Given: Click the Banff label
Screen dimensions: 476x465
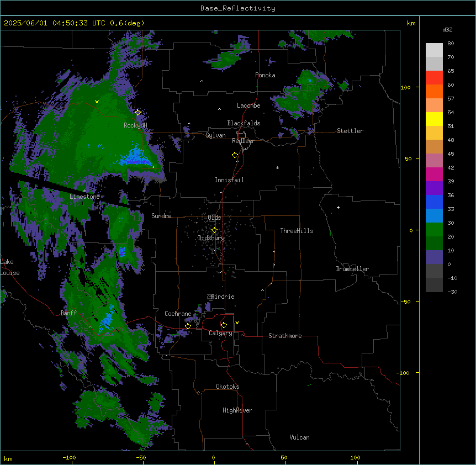Looking at the screenshot, I should pos(68,313).
